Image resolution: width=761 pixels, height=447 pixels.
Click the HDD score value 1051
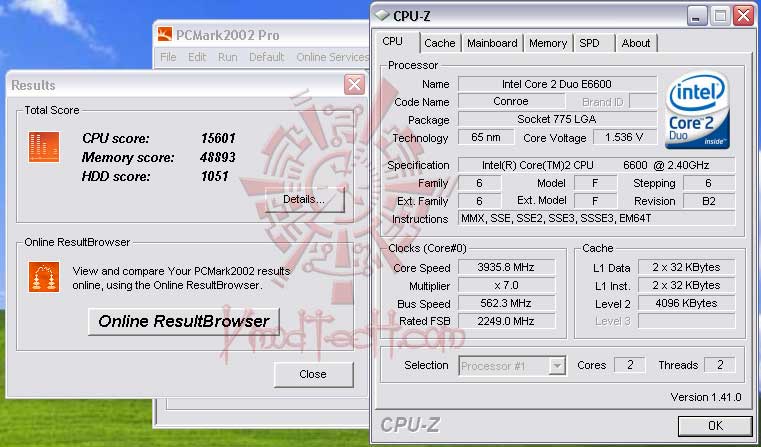point(215,176)
